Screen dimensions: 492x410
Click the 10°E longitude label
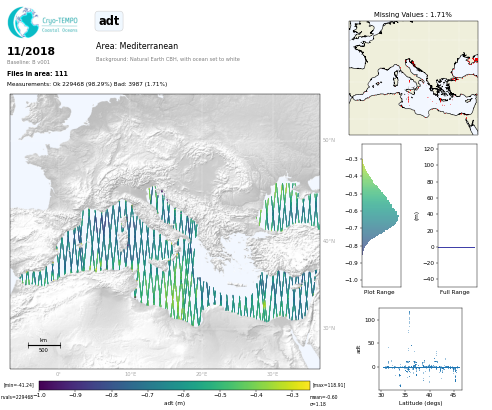130,374
